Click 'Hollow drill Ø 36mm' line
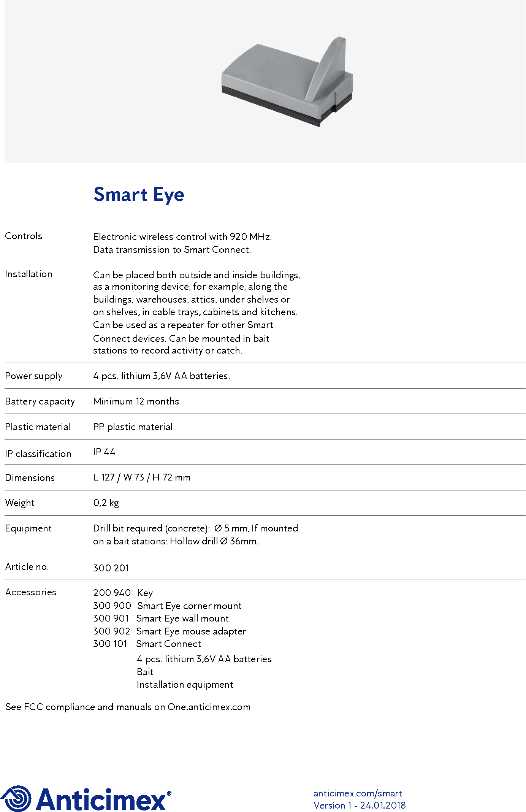 click(x=176, y=541)
